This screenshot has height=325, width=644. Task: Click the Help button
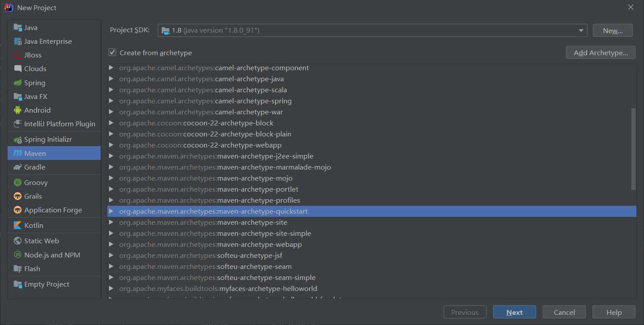tap(614, 312)
